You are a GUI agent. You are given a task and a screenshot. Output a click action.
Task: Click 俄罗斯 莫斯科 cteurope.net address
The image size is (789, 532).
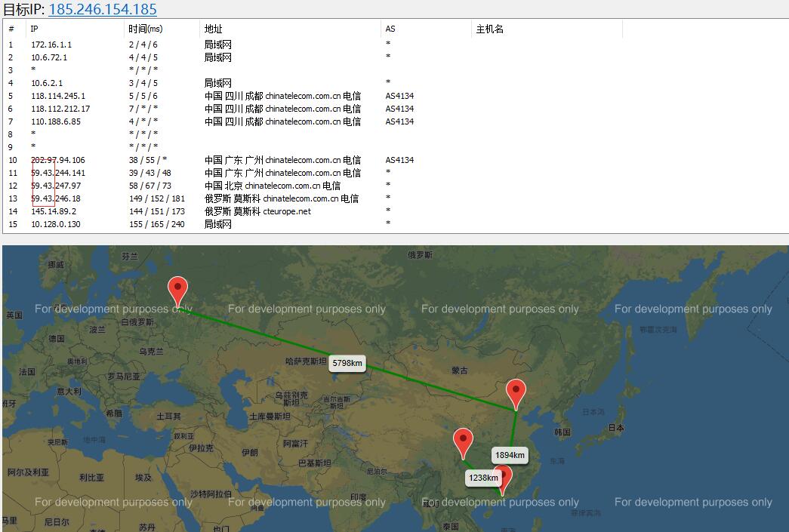point(257,211)
